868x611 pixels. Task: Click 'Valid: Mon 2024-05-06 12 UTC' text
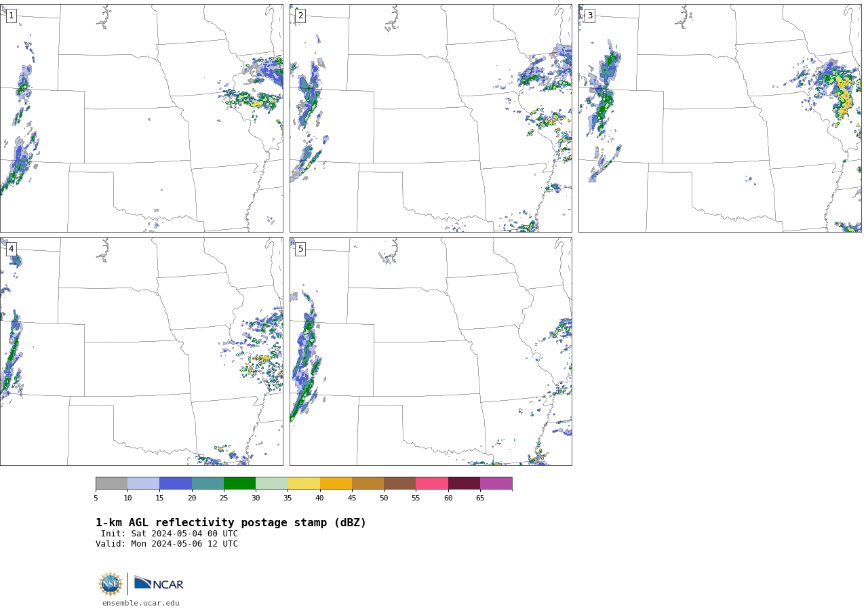(167, 544)
